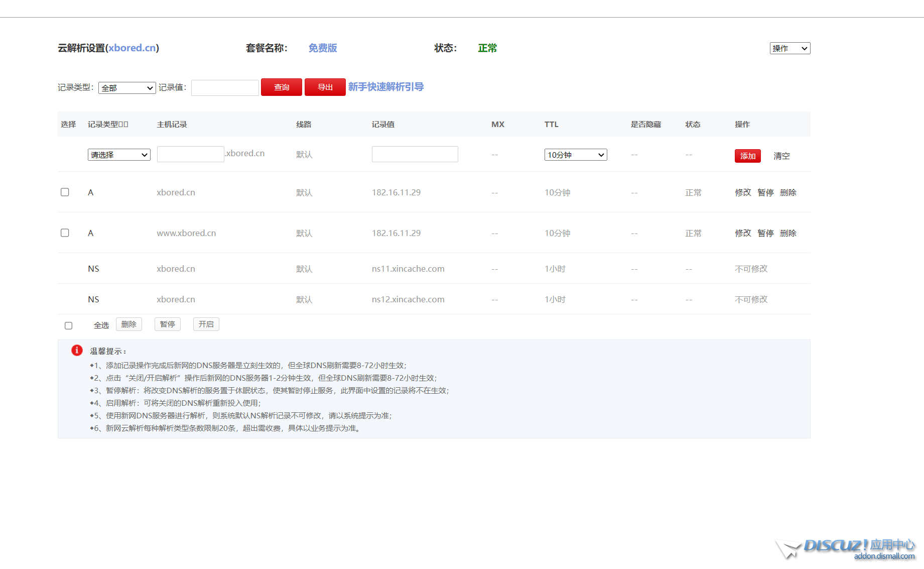Click 暂停 for the www.xbored.cn A record
Screen dimensions: 924x569
click(765, 233)
